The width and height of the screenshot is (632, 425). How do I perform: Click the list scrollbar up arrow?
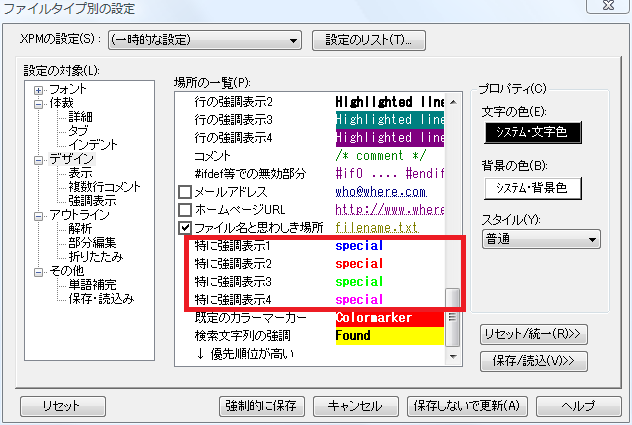(x=453, y=102)
